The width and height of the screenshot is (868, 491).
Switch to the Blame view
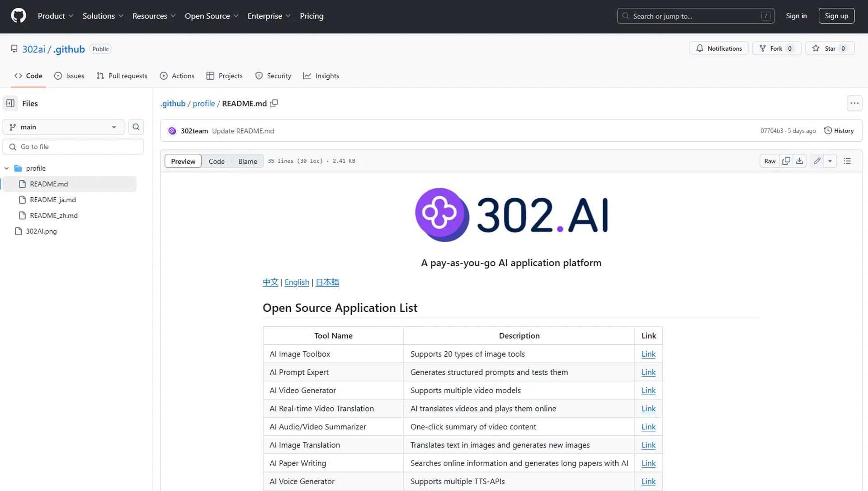coord(248,161)
